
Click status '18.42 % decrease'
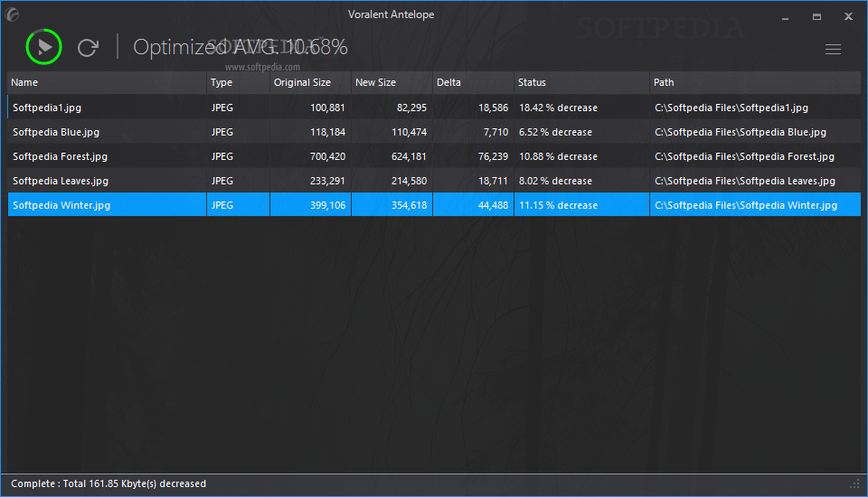click(x=558, y=108)
